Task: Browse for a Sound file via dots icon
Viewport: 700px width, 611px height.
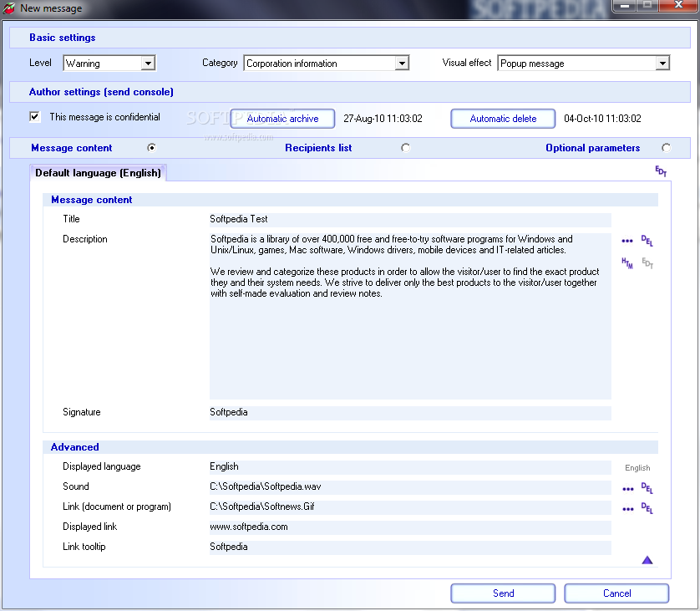Action: 627,489
